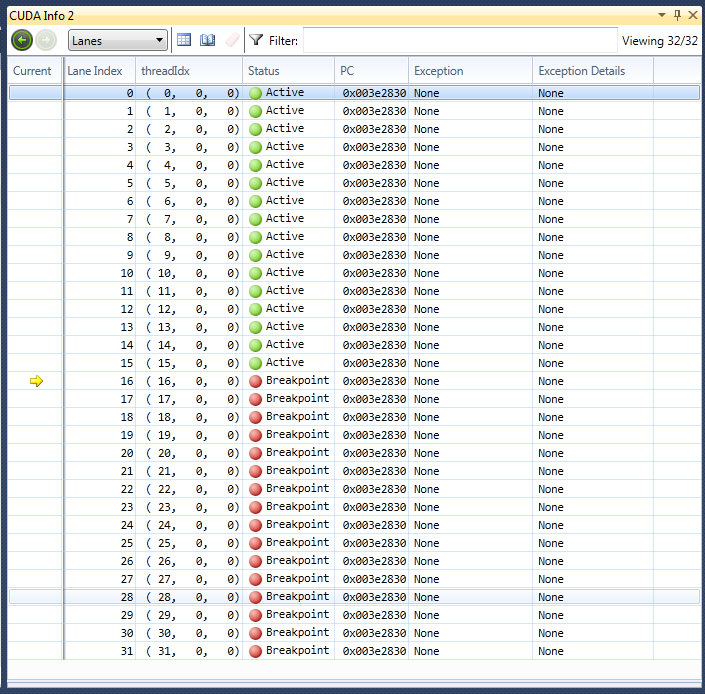Viewport: 705px width, 694px height.
Task: Click the eraser clear icon
Action: [231, 40]
